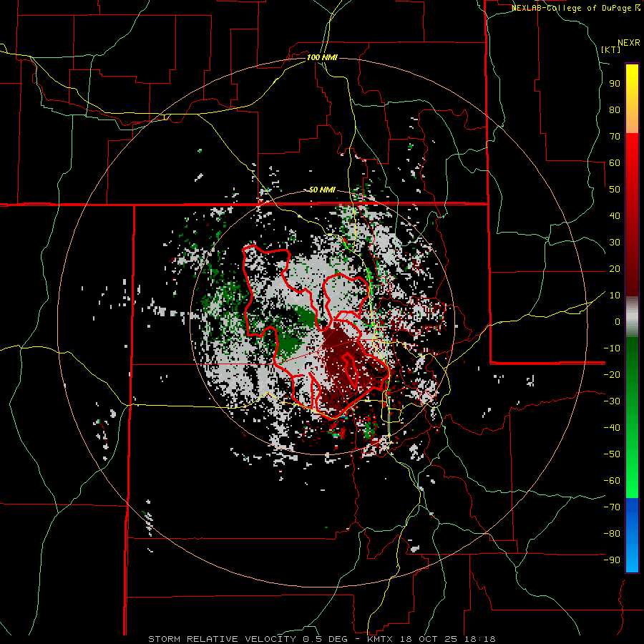This screenshot has width=644, height=644.
Task: Click the 70 value on the velocity scale
Action: tap(615, 137)
